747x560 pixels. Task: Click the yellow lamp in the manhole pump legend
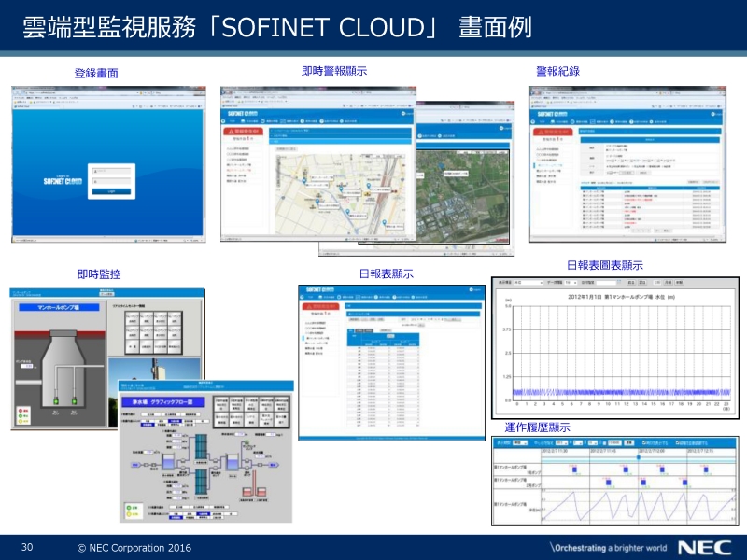(21, 422)
